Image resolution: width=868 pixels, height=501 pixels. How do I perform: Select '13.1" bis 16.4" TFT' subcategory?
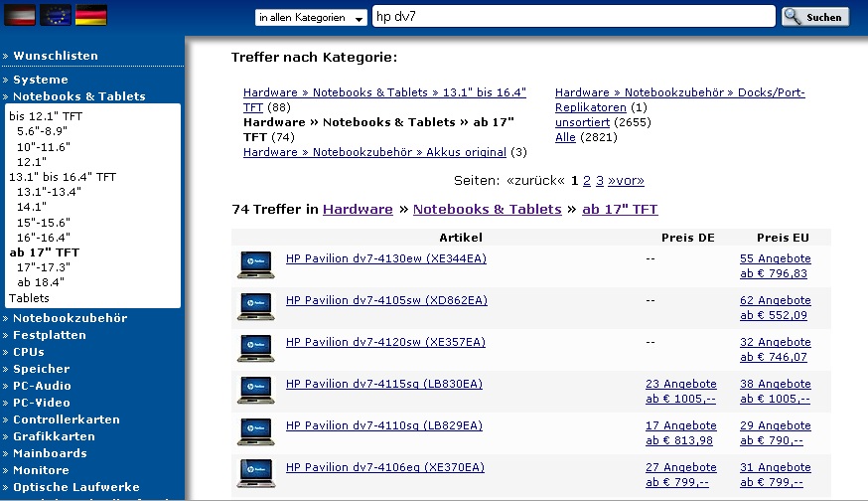63,177
